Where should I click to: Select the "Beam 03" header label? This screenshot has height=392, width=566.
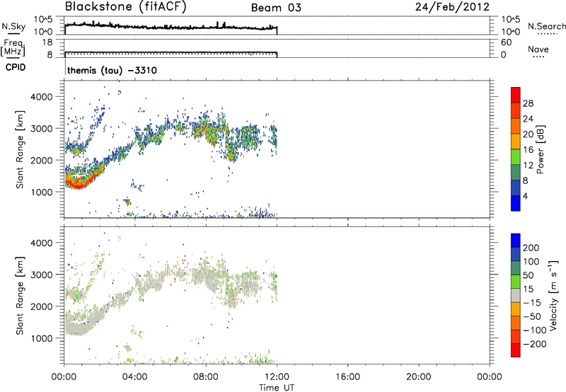(x=276, y=8)
